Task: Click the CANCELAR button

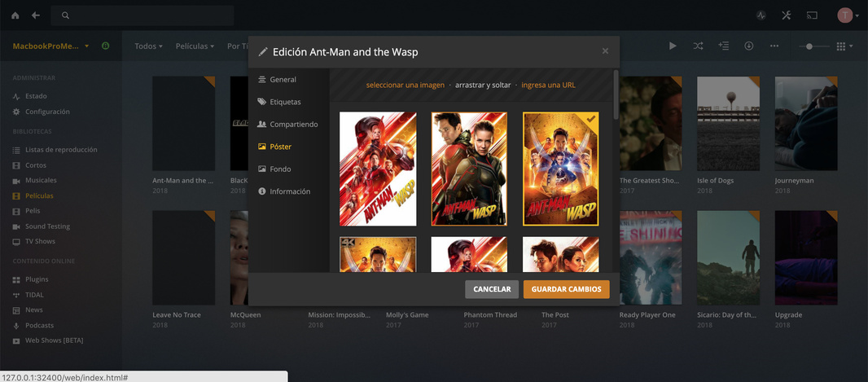Action: point(492,289)
